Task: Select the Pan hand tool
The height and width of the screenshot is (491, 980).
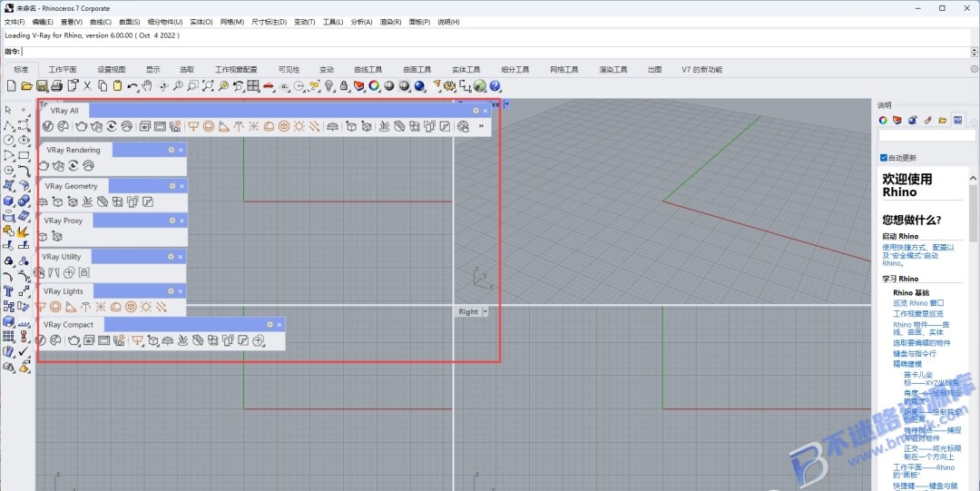Action: (x=147, y=85)
